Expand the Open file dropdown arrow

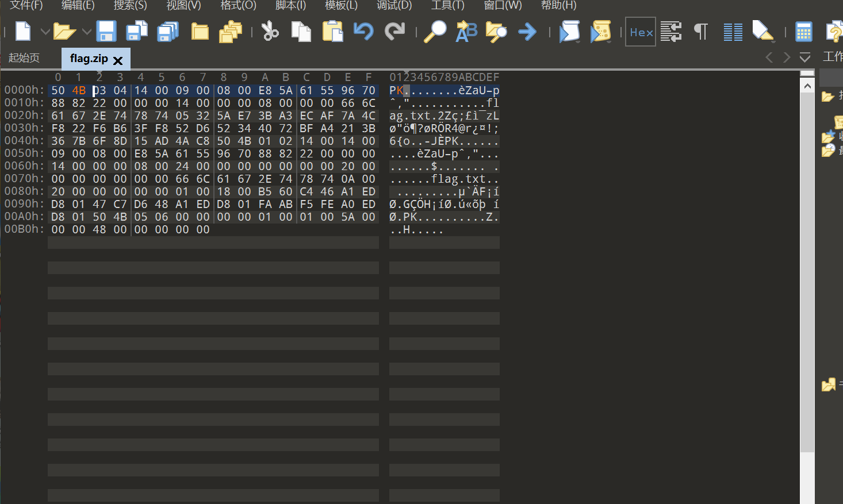[x=86, y=32]
